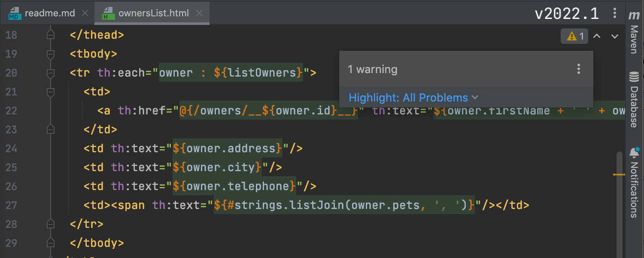Viewport: 644px width, 258px height.
Task: Collapse the tbody fold on line 19
Action: (x=51, y=54)
